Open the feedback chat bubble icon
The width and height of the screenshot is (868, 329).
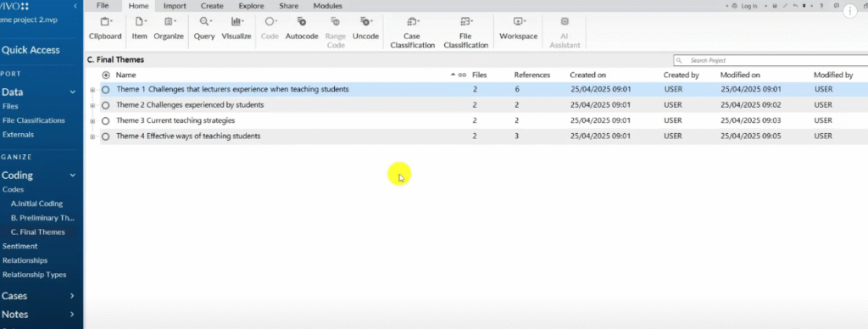click(x=837, y=6)
